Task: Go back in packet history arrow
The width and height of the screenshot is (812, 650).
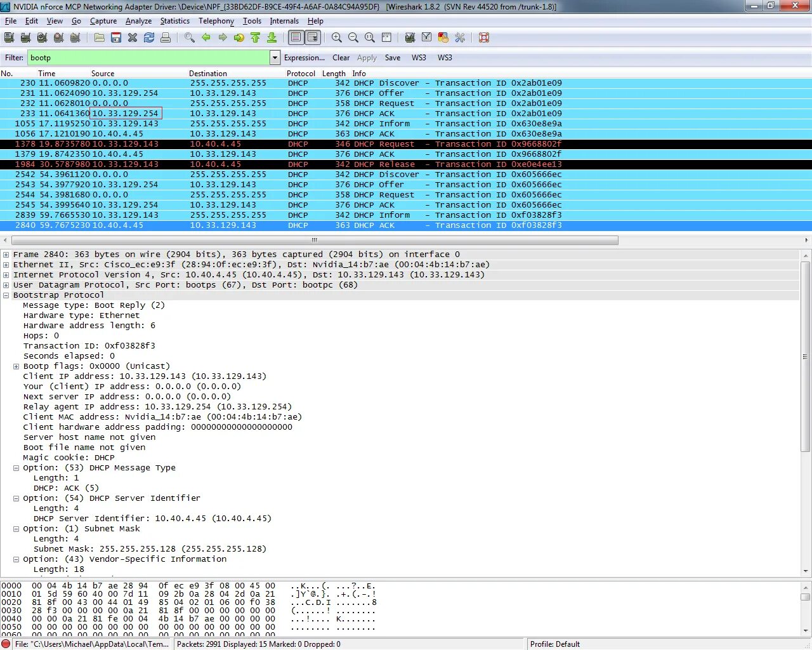Action: click(206, 37)
